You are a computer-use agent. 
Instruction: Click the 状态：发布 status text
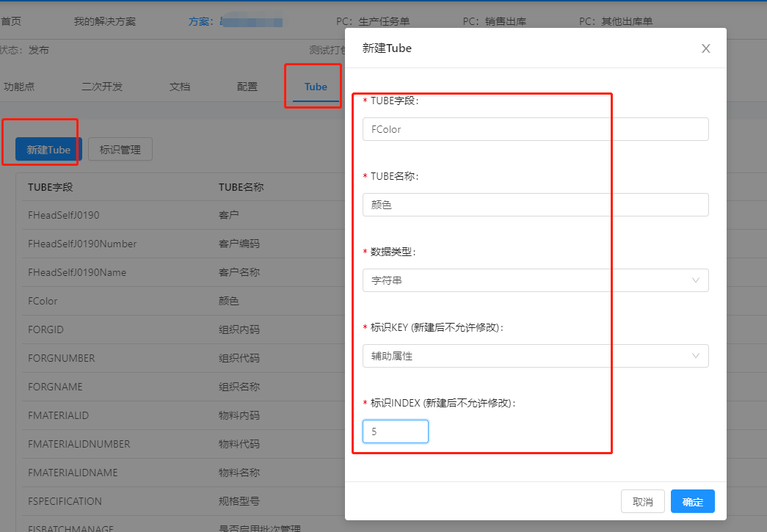pos(24,50)
